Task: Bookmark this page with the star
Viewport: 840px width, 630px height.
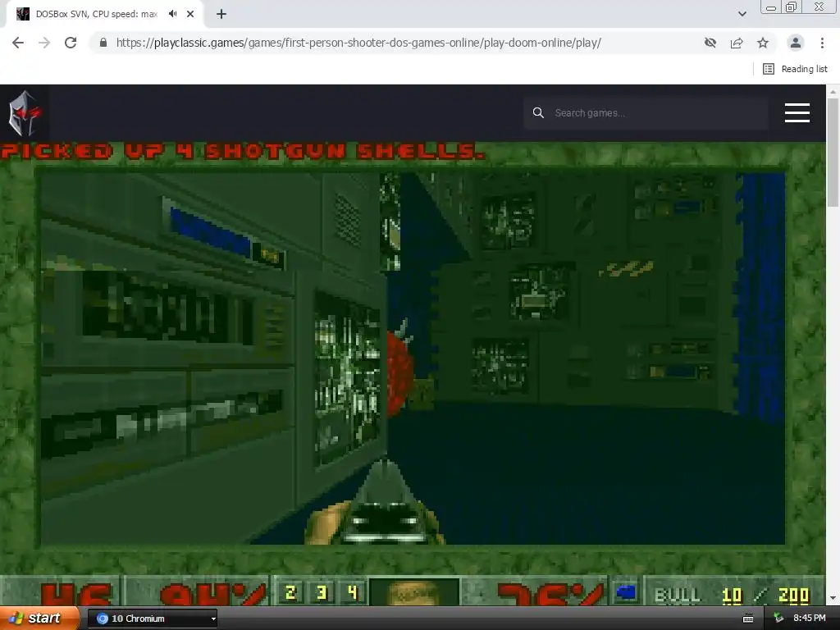Action: [763, 43]
